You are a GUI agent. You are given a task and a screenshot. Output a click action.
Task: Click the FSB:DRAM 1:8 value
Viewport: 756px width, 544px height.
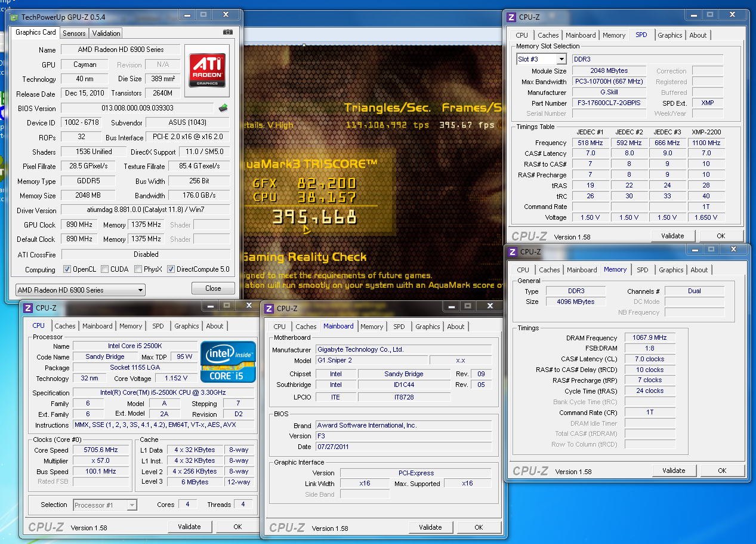(650, 349)
